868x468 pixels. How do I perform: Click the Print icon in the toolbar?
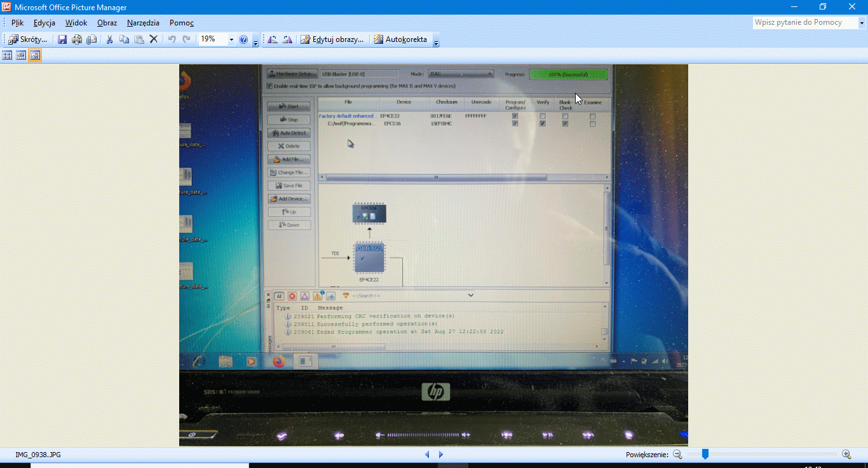pyautogui.click(x=77, y=39)
